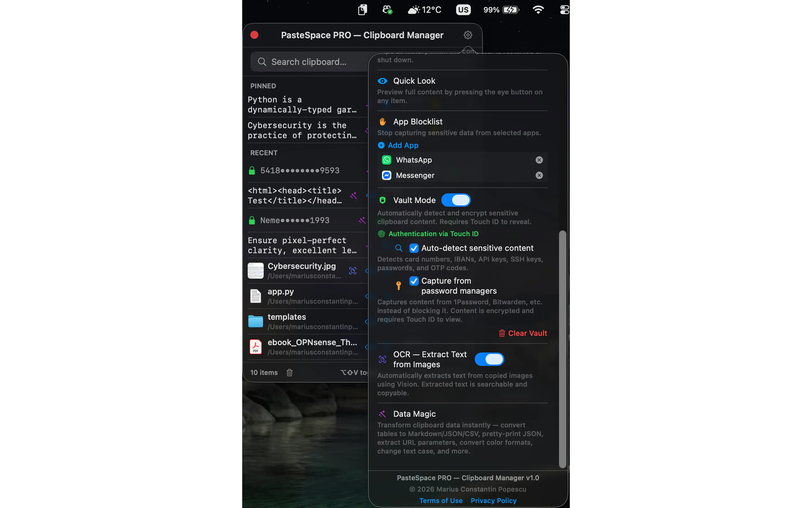Screen dimensions: 812x508
Task: Click the Cybersecurity.jpg thumbnail
Action: click(255, 271)
